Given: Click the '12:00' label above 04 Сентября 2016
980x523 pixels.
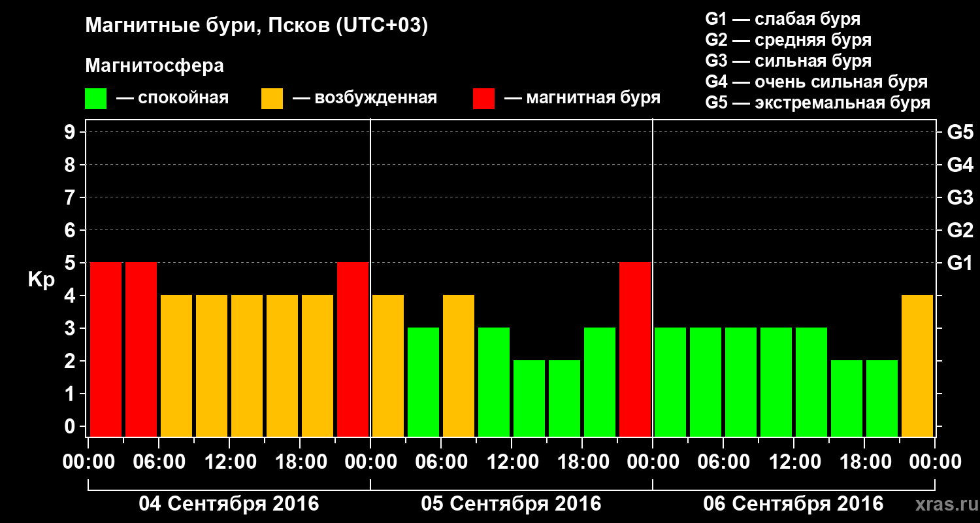Looking at the screenshot, I should 229,462.
